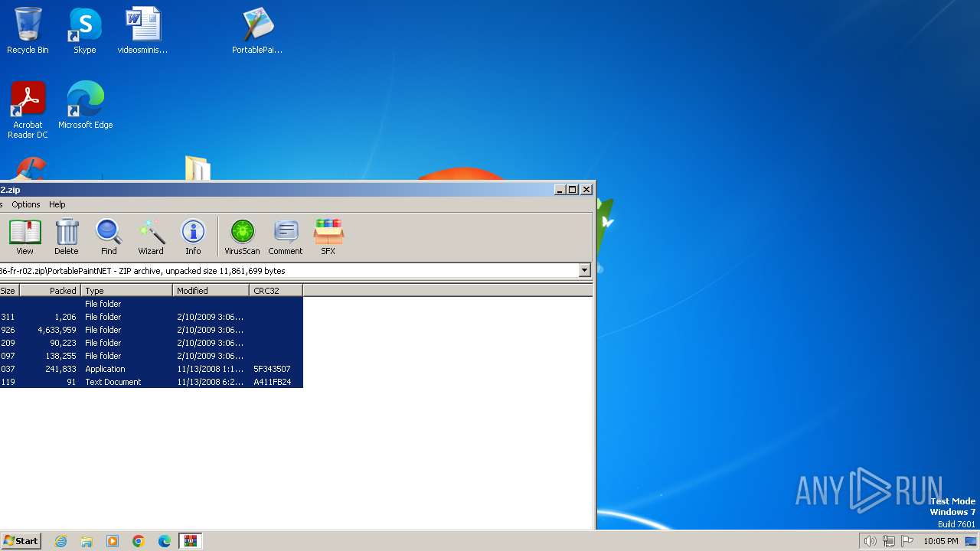980x551 pixels.
Task: Show archive Info
Action: [193, 236]
